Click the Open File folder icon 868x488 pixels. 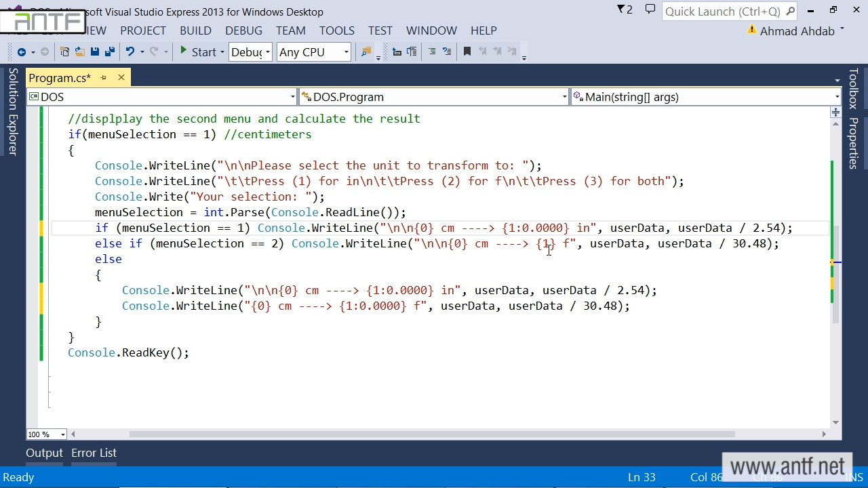pyautogui.click(x=79, y=52)
